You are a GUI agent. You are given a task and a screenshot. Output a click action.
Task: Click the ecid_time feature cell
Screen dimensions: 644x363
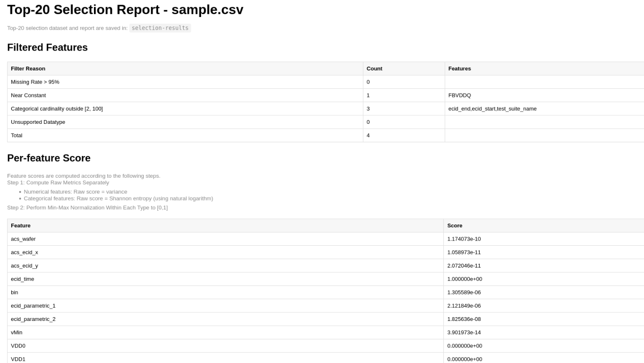tap(23, 279)
